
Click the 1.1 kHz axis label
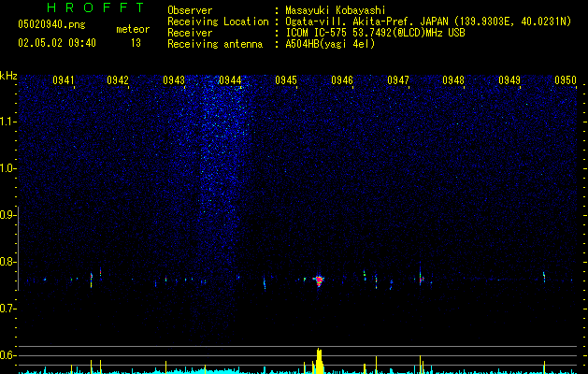7,122
